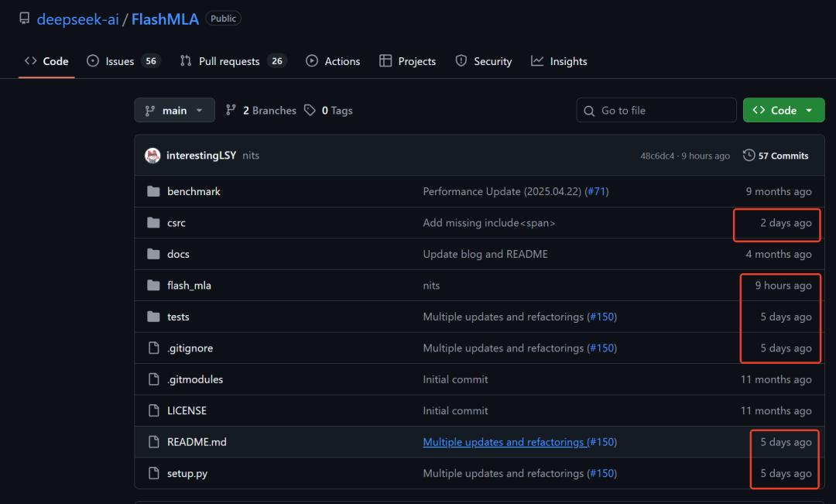The height and width of the screenshot is (504, 836).
Task: Click the benchmark folder icon
Action: 153,191
